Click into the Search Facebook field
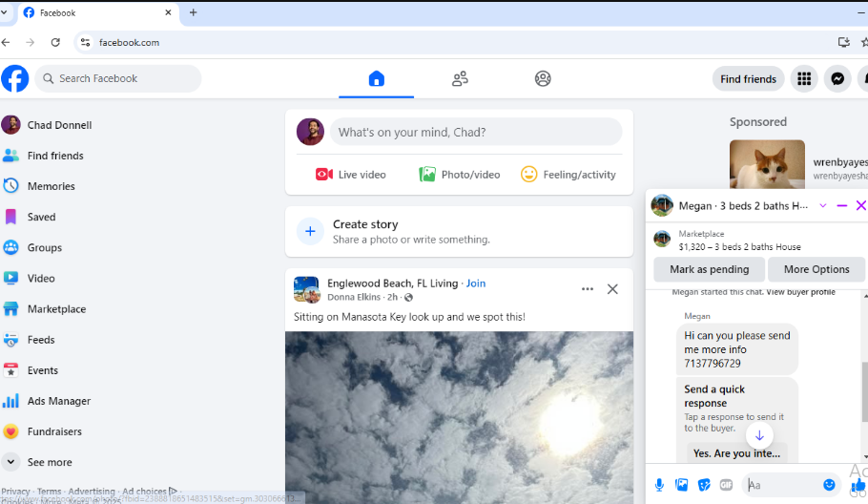868x504 pixels. click(x=118, y=78)
